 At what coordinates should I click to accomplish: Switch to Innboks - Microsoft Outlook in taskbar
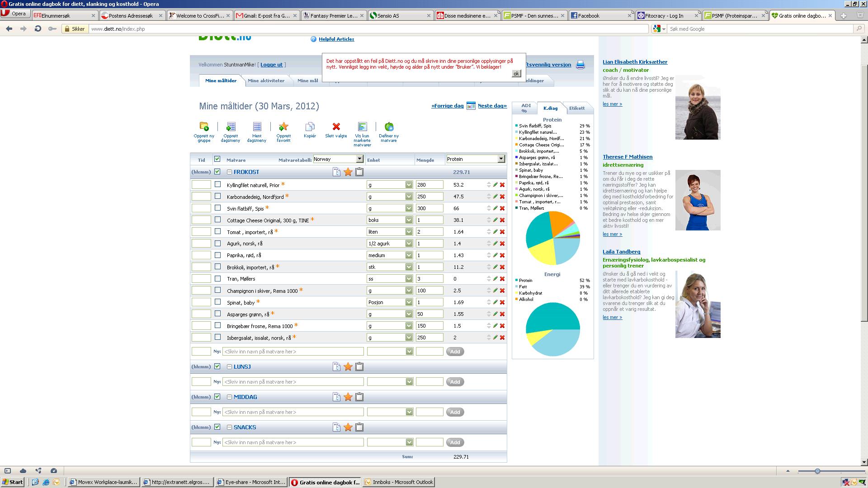(399, 482)
